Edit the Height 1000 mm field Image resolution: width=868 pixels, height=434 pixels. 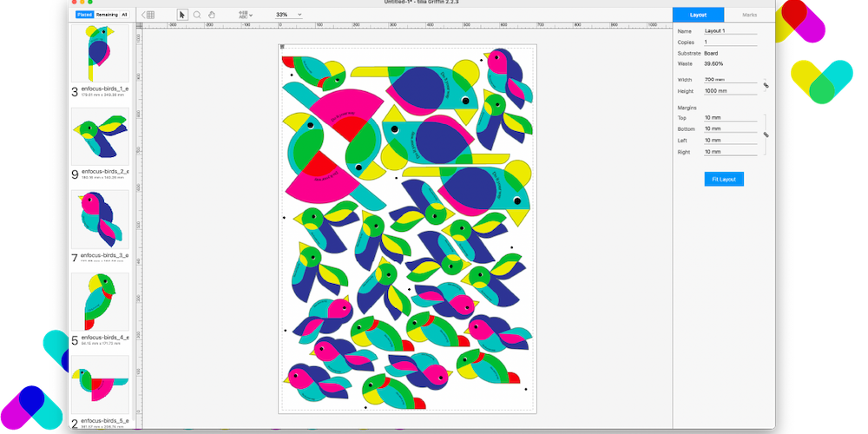click(x=730, y=91)
